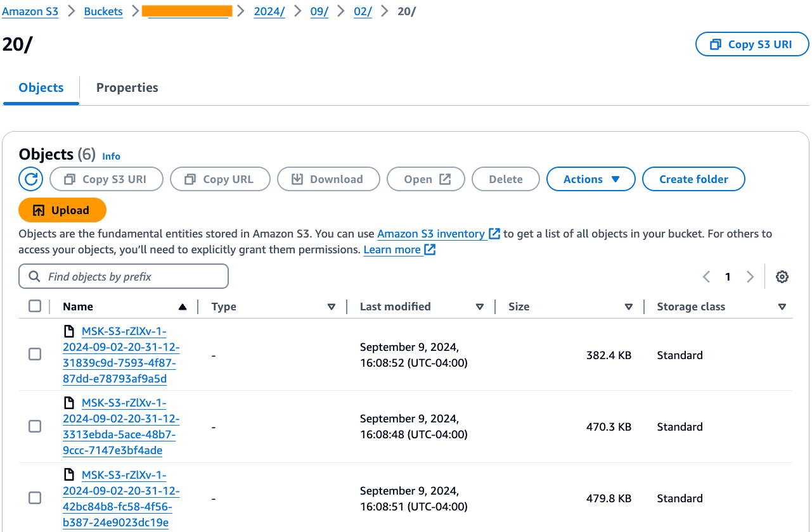Expand the Actions dropdown menu
The height and width of the screenshot is (532, 812).
tap(591, 179)
